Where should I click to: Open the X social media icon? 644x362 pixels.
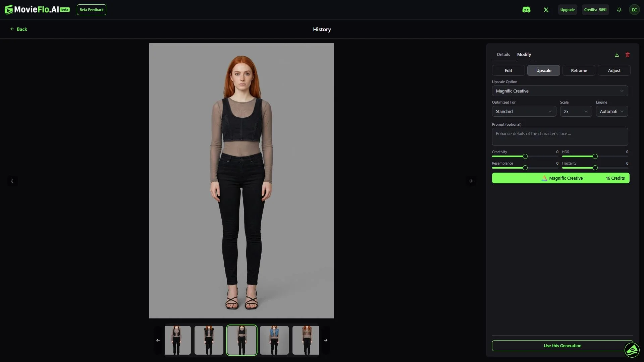(546, 9)
